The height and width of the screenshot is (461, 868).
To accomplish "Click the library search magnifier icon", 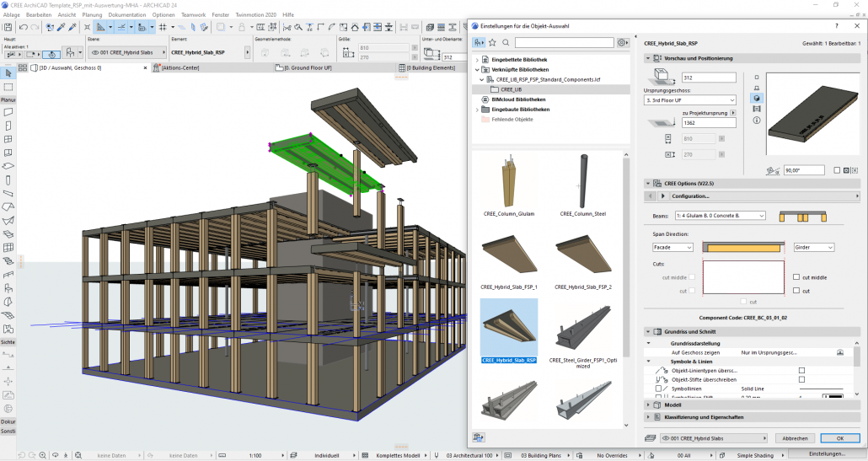I will 506,42.
